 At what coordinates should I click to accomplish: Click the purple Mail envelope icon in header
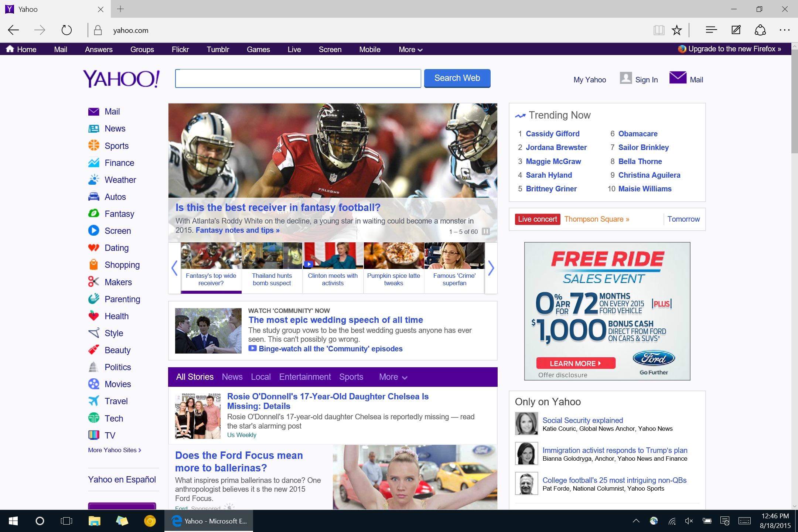coord(678,78)
